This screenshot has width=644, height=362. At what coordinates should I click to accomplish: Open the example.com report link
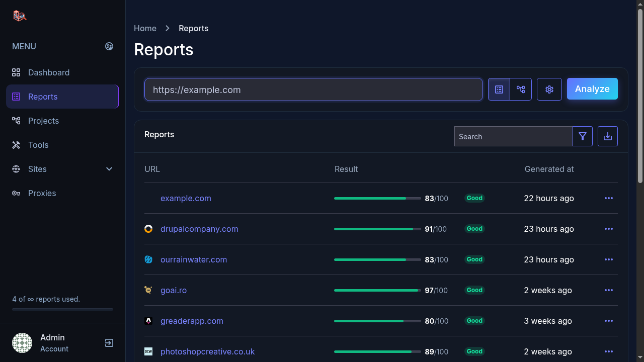point(186,198)
